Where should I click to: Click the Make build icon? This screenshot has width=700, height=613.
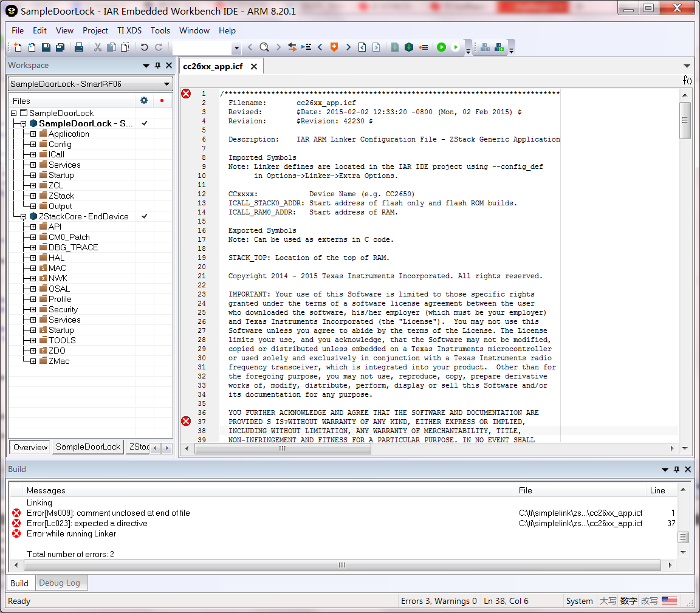(x=409, y=47)
